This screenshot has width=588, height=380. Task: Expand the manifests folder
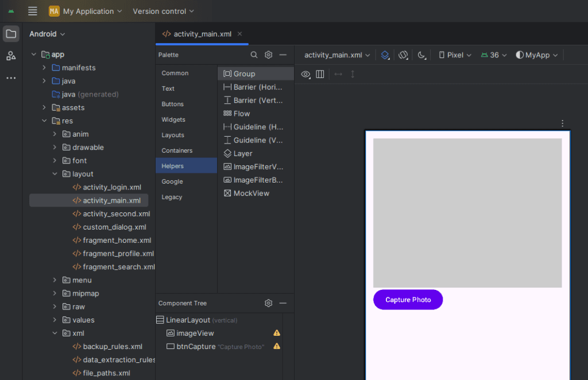[x=44, y=68]
